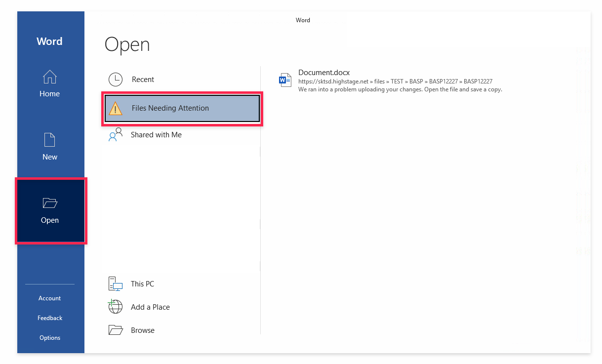Click the New blank page icon

pos(50,140)
